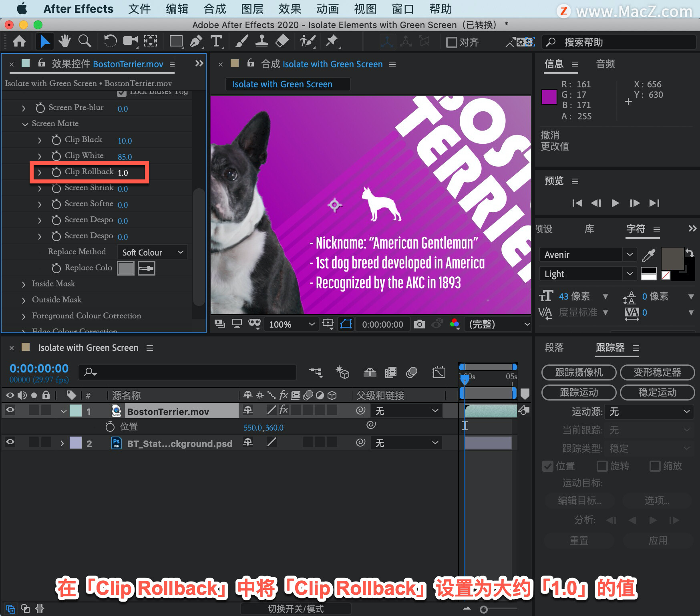
Task: Open the 100% magnification dropdown
Action: pos(292,324)
